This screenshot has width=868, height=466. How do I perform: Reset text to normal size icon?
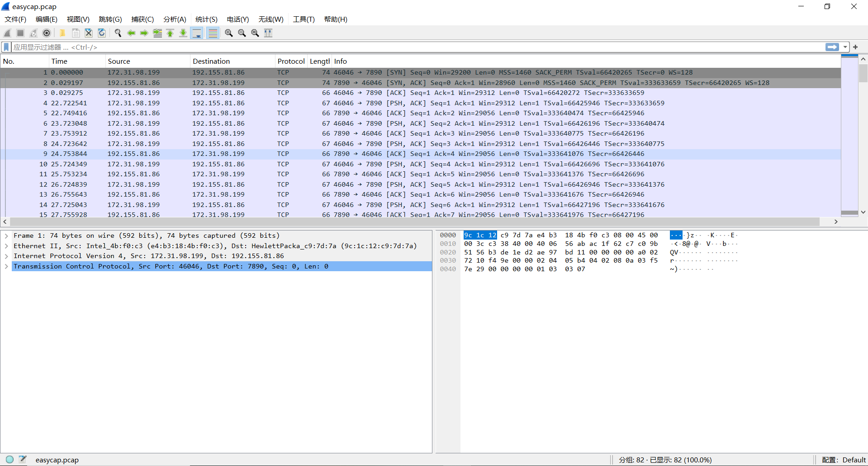(x=255, y=33)
